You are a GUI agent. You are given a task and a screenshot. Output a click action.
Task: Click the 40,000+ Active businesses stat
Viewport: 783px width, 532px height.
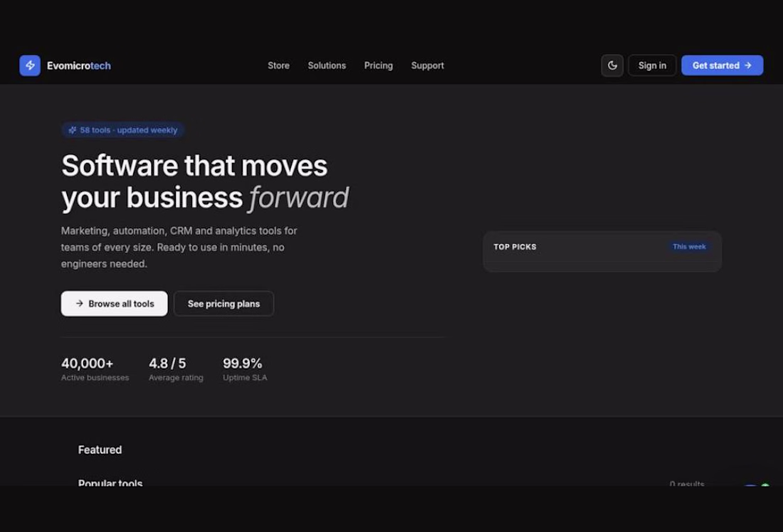click(x=95, y=369)
